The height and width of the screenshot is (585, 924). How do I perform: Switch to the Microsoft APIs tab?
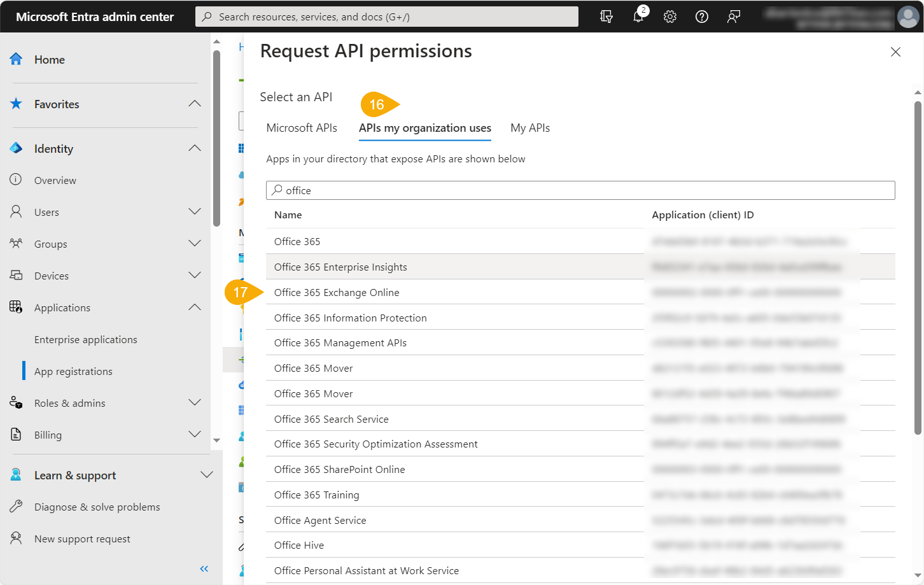(302, 128)
